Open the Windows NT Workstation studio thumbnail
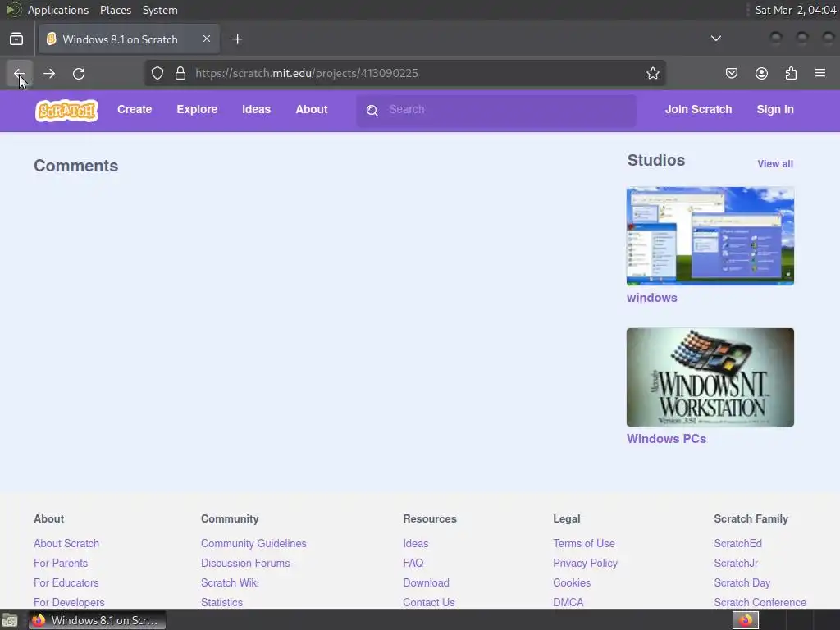This screenshot has width=840, height=630. [710, 377]
